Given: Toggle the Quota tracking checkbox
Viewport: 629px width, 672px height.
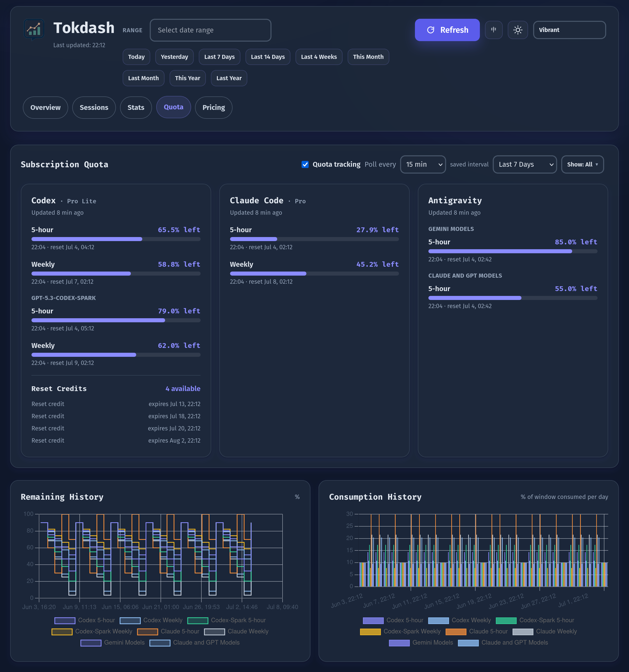Looking at the screenshot, I should click(x=305, y=164).
